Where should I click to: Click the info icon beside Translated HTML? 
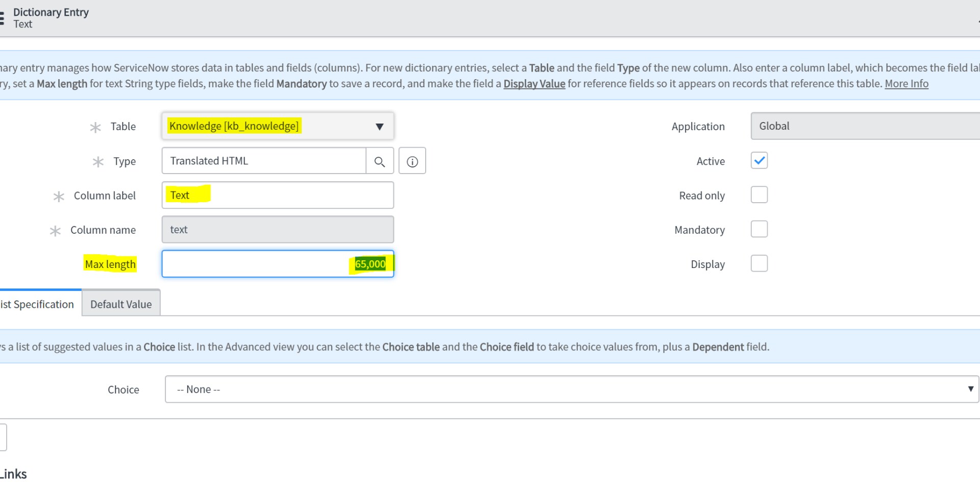(412, 160)
